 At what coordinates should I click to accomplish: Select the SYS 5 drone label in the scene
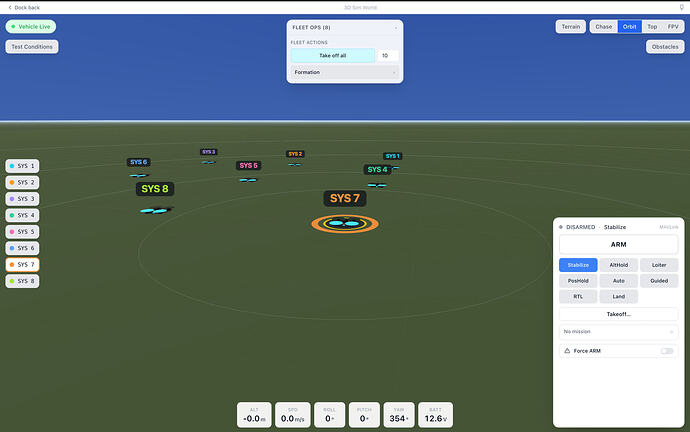pos(248,165)
